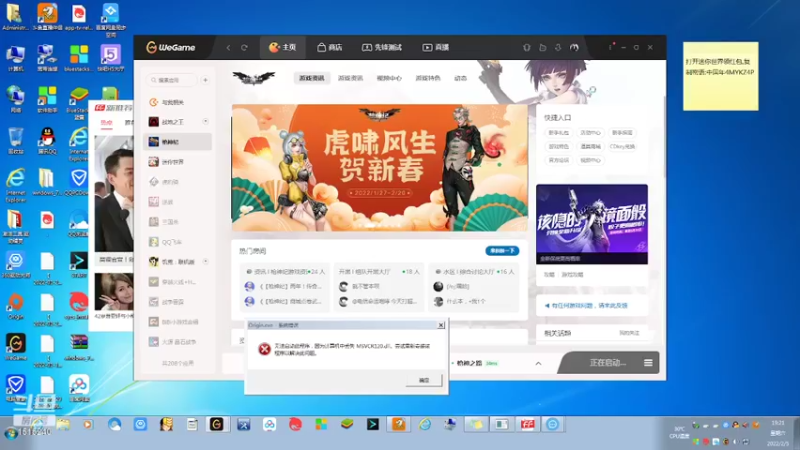
Task: Click the BlueStacks icon in taskbar
Action: point(347,424)
